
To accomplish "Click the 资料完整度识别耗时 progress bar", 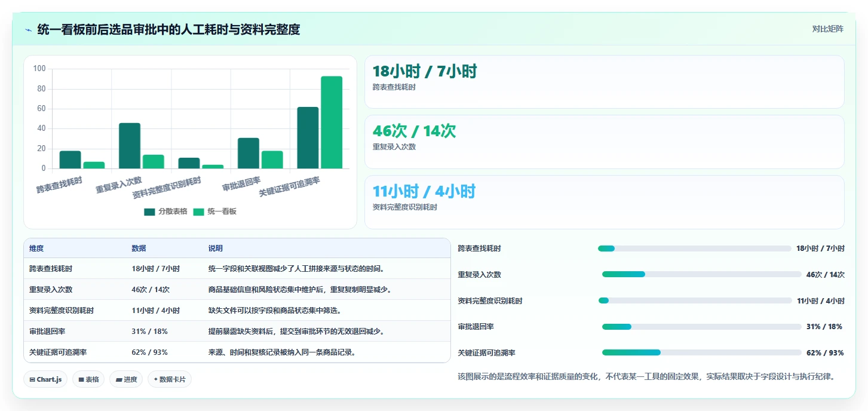I will point(695,300).
